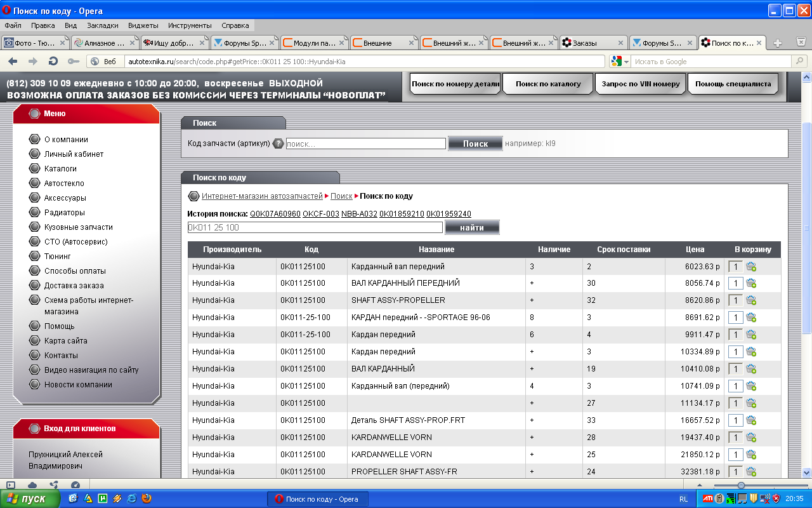This screenshot has height=508, width=812.
Task: Click the page zoom slider
Action: tap(740, 485)
